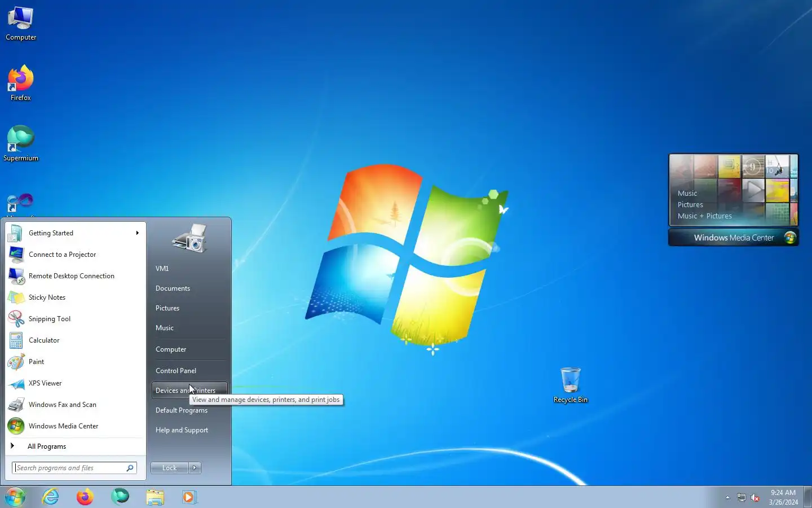Expand the Getting Started submenu arrow
812x508 pixels.
[x=137, y=233]
